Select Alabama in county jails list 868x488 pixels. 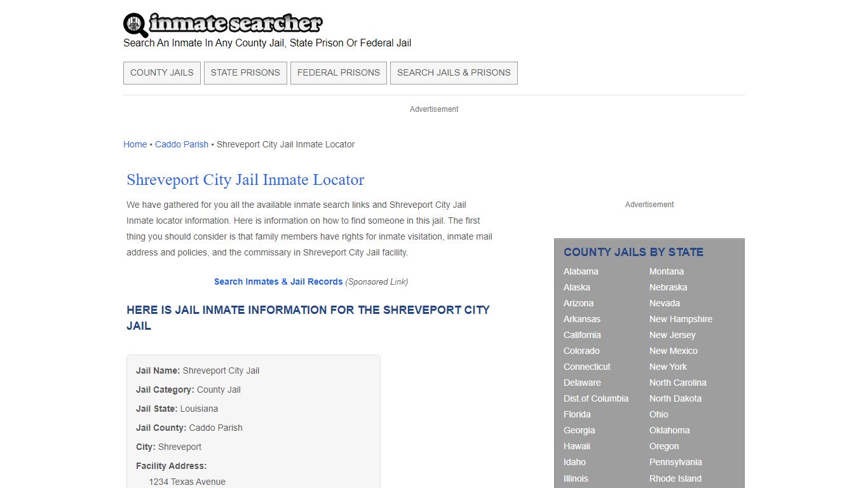(581, 271)
